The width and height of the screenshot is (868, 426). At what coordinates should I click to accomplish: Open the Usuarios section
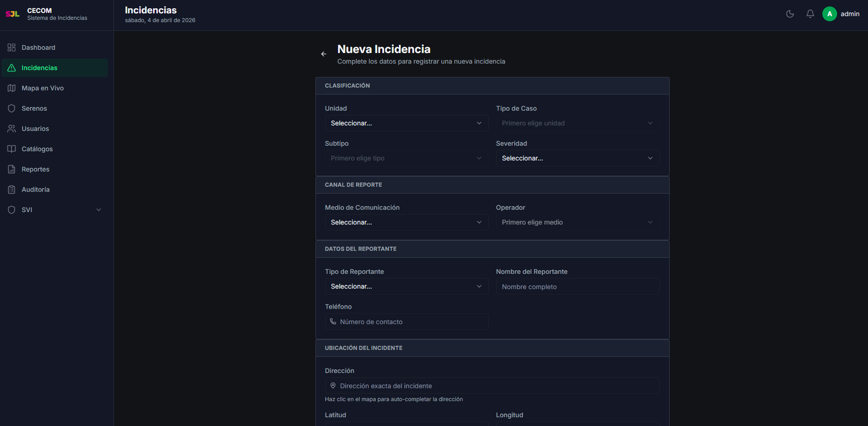55,129
